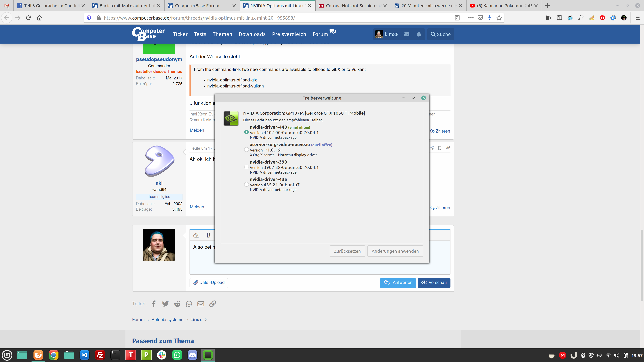Open aki's user profile link
Viewport: 644px width, 362px height.
tap(159, 183)
